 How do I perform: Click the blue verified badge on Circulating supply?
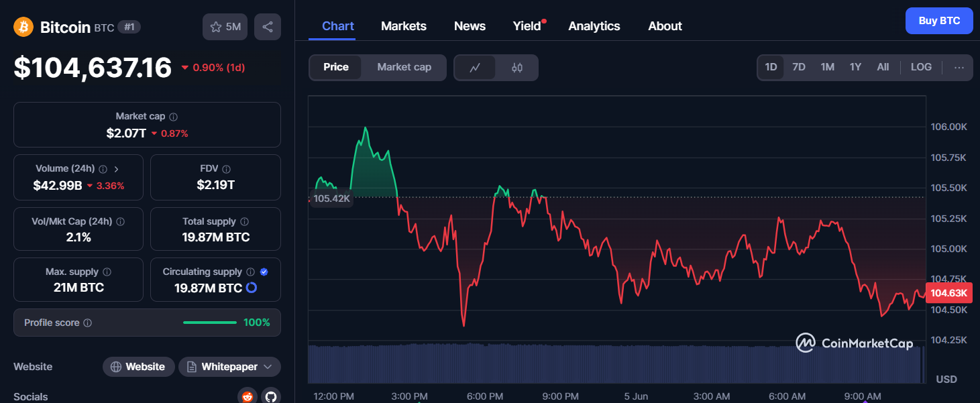click(264, 272)
